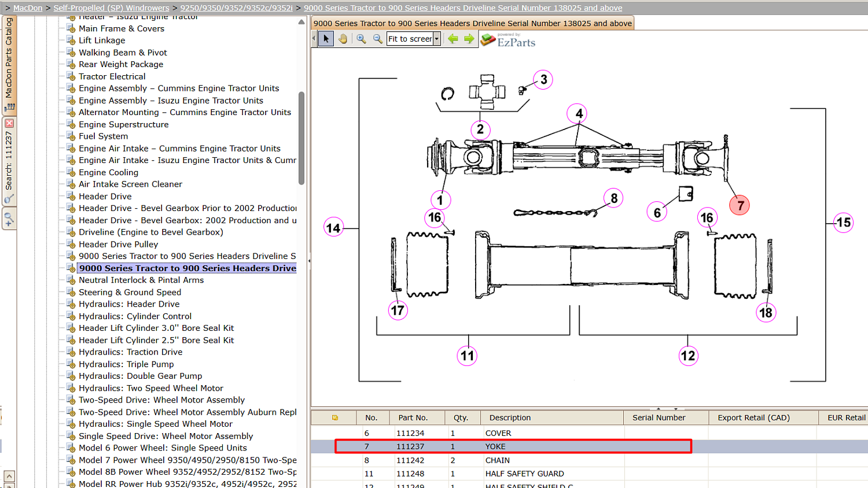
Task: Click highlighted callout 7 in the diagram
Action: (740, 205)
